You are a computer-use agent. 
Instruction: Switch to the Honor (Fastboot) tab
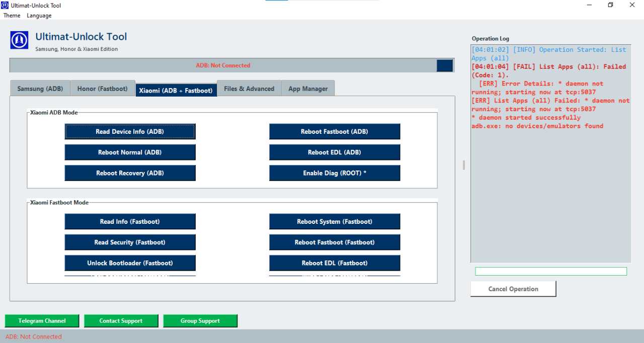tap(103, 88)
